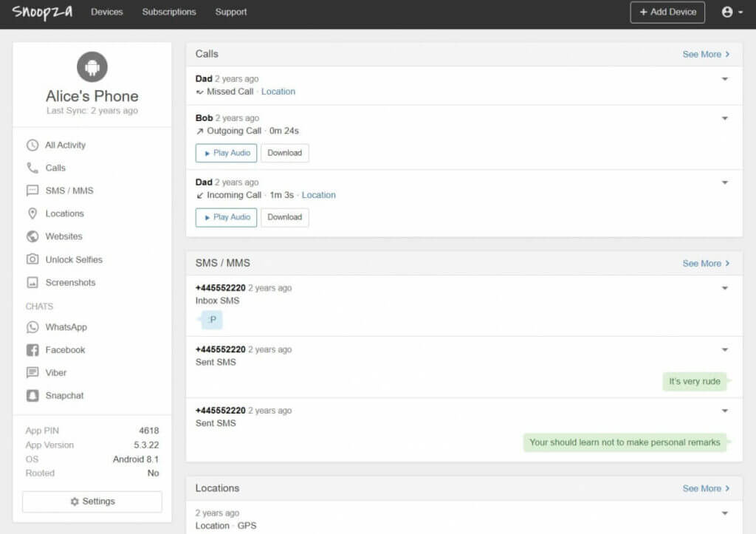This screenshot has height=534, width=756.
Task: Click the Android device avatar icon
Action: click(x=92, y=66)
